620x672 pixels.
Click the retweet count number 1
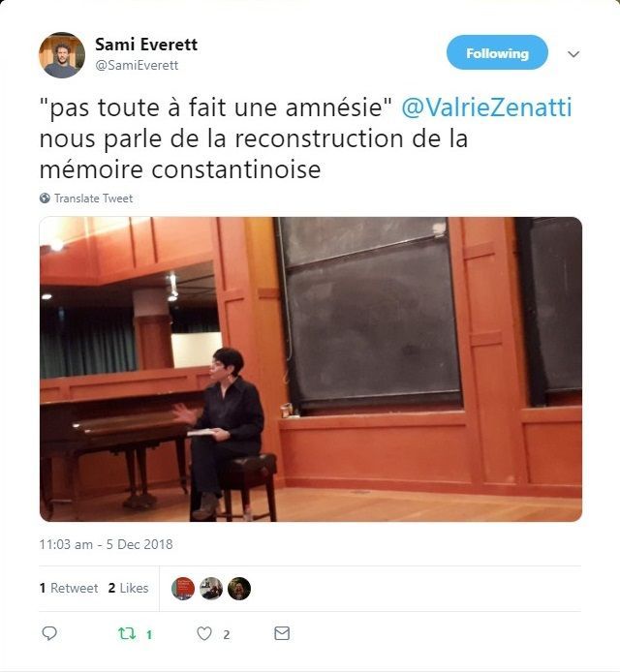click(149, 634)
